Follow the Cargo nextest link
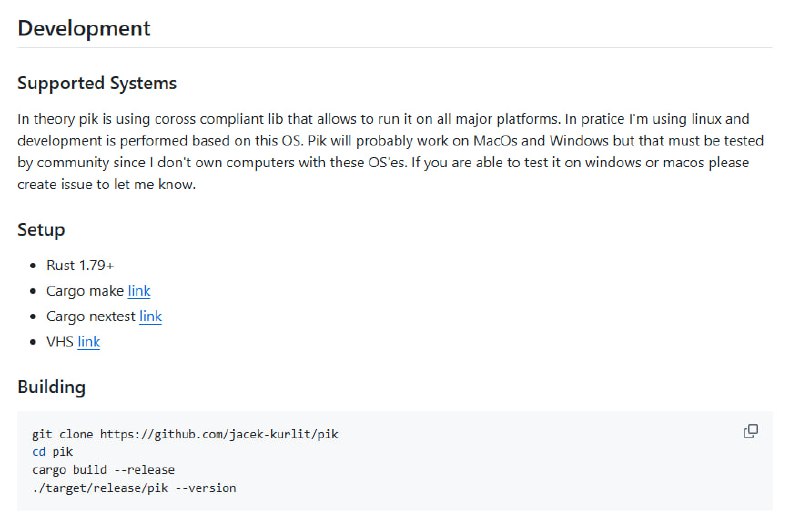 click(150, 316)
